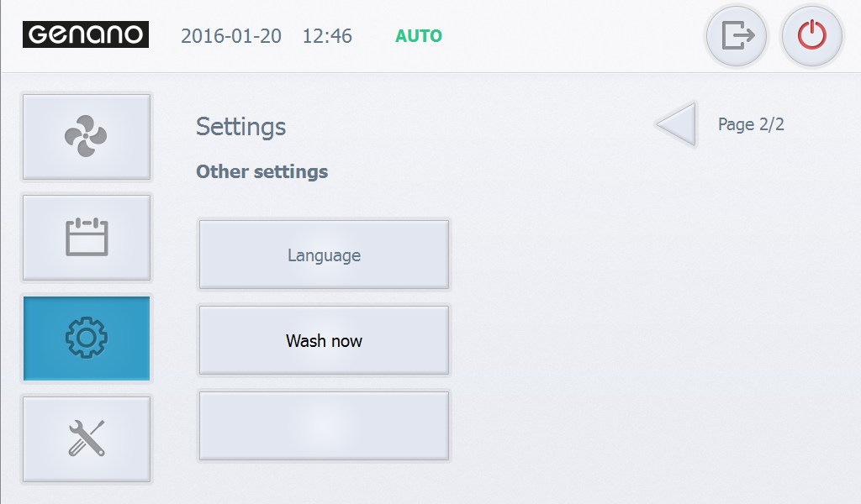Turn off the device with power icon
This screenshot has width=861, height=504.
coord(812,36)
